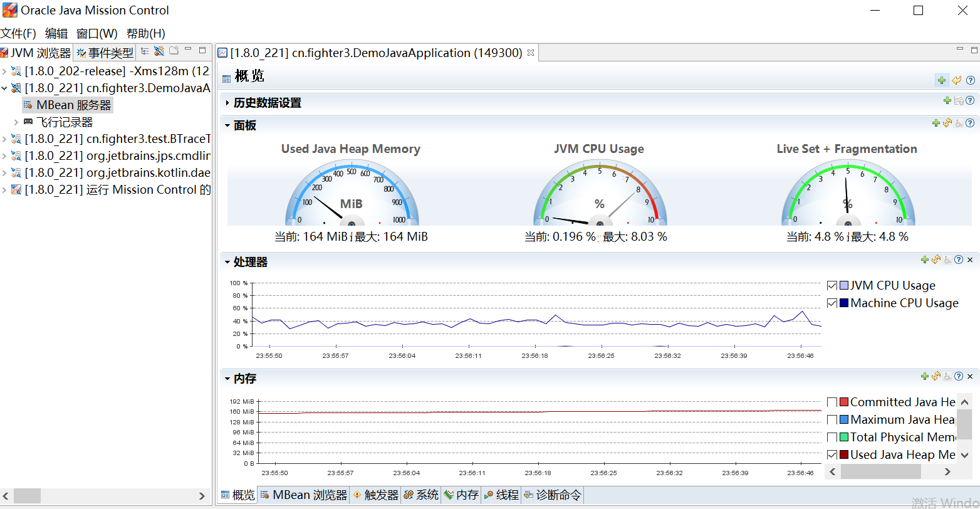
Task: Expand the org.jetbrains.kotlin.daemon node
Action: point(4,173)
